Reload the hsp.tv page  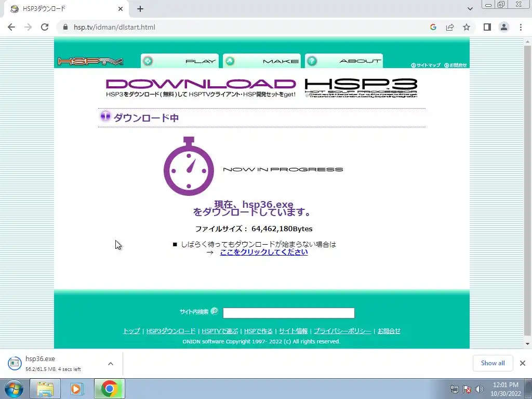click(x=45, y=27)
